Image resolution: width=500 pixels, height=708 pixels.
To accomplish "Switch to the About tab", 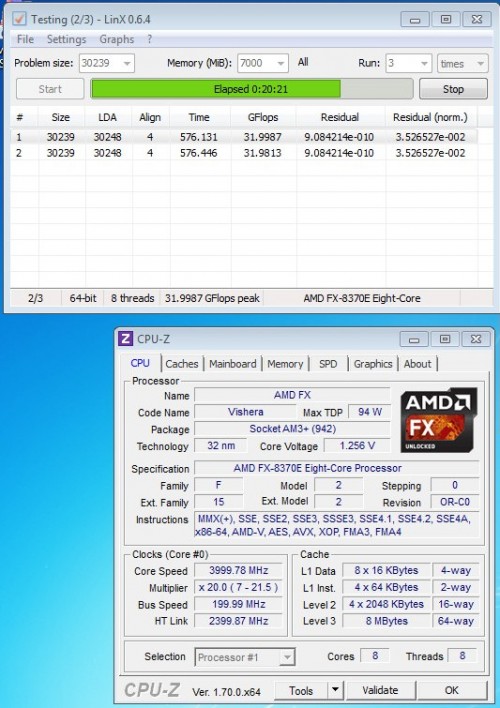I will 417,364.
